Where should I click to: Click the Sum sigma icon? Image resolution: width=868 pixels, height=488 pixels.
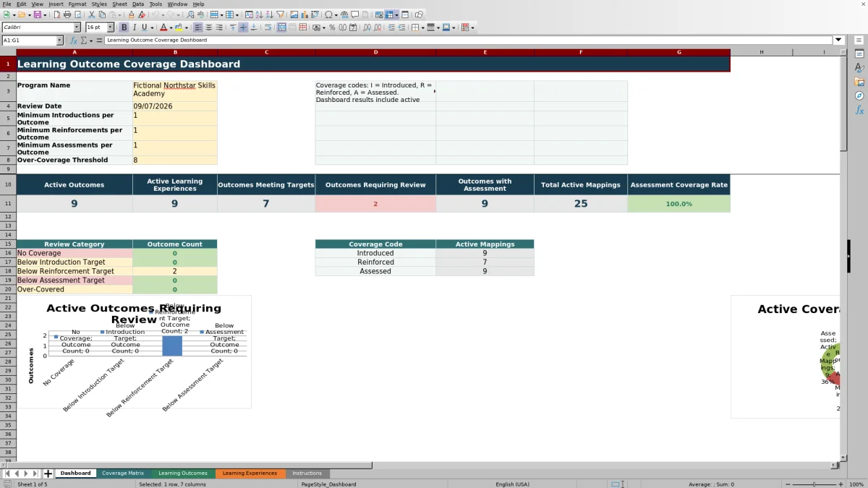[x=83, y=40]
